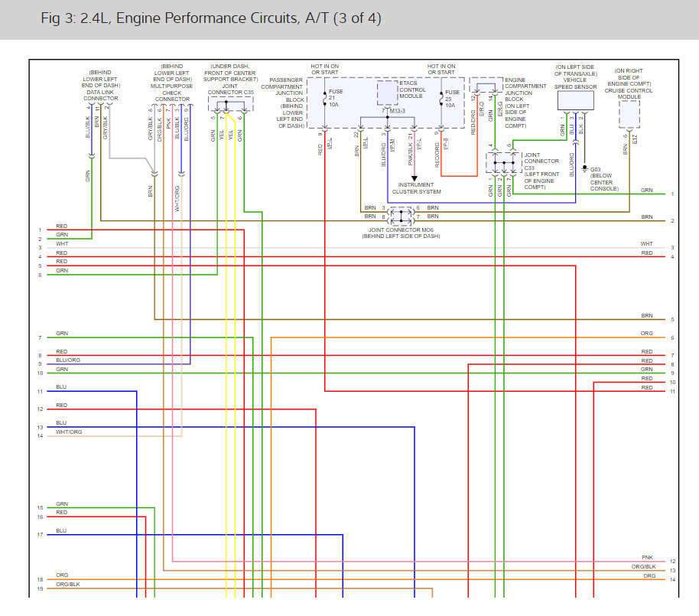
Task: Select right-side ORG label on line 6
Action: coord(647,333)
